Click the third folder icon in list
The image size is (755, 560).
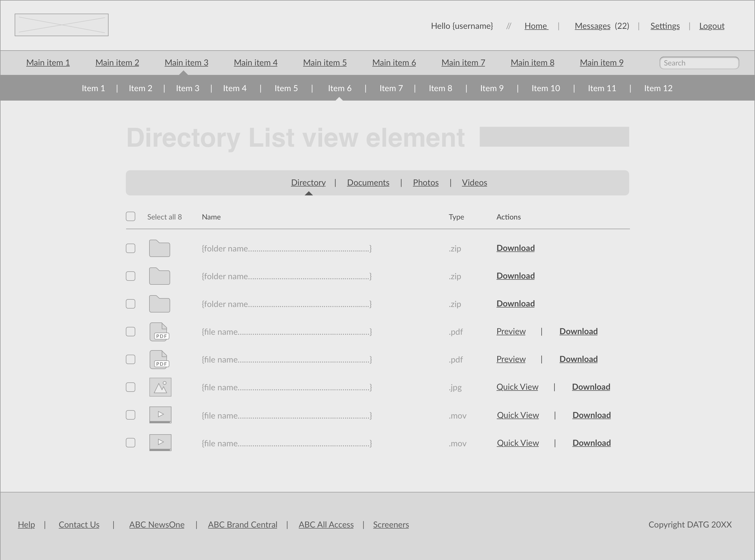click(159, 304)
